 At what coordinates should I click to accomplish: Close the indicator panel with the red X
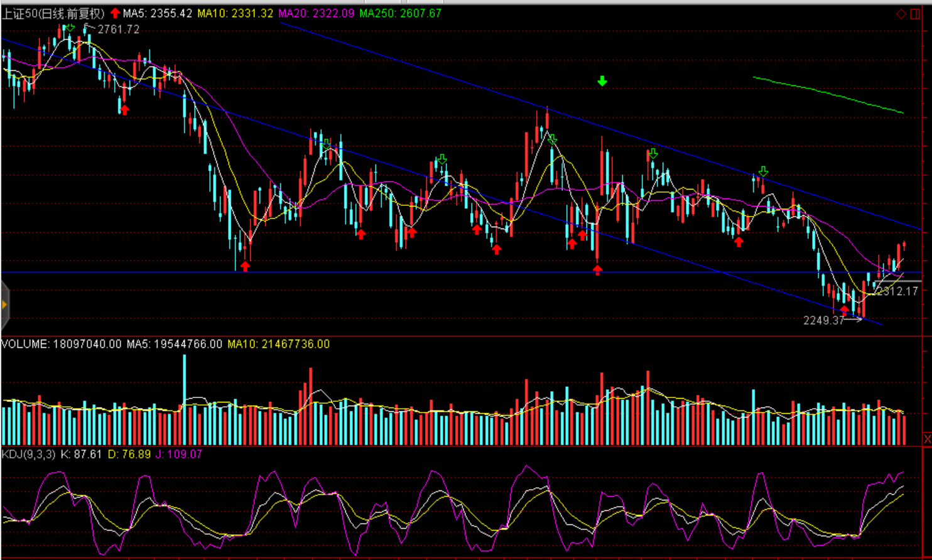coord(927,438)
